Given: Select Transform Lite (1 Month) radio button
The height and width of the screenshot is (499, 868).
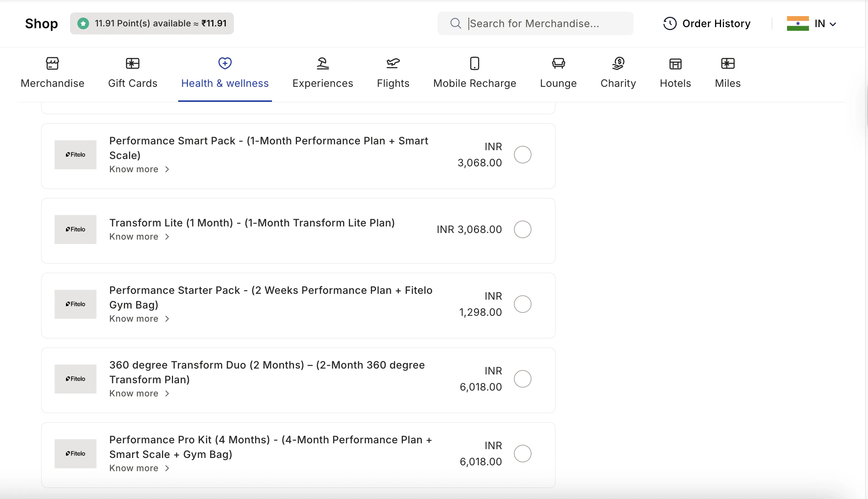Looking at the screenshot, I should point(523,229).
